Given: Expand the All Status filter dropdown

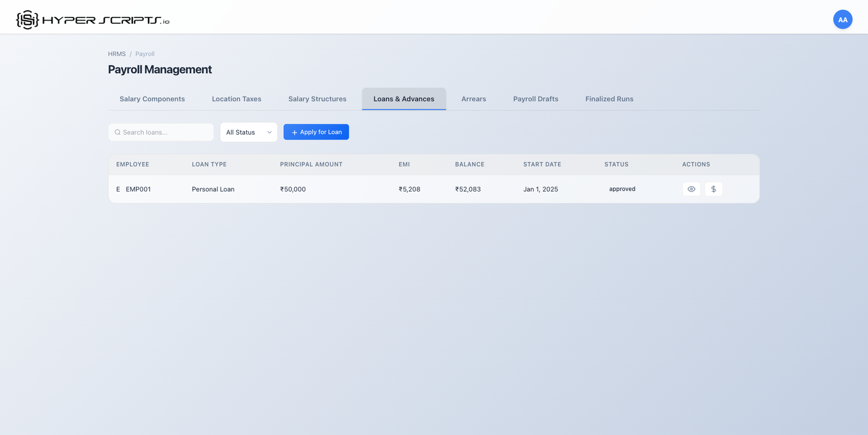Looking at the screenshot, I should [248, 132].
